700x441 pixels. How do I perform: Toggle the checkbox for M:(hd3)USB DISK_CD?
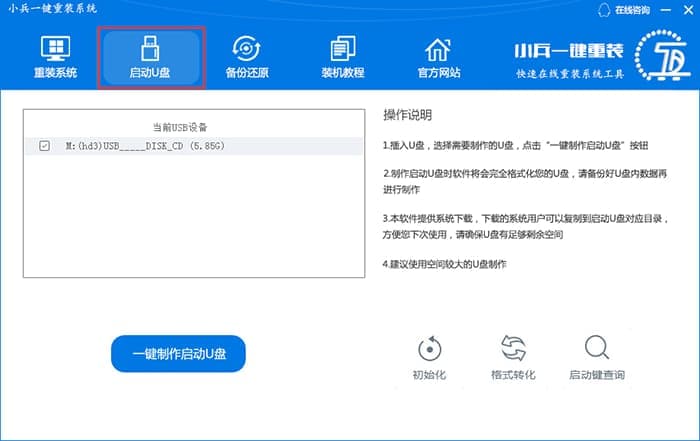pyautogui.click(x=44, y=146)
